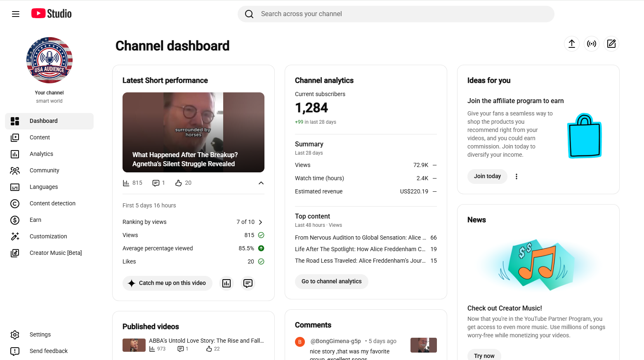Open Dashboard in the sidebar

(x=50, y=121)
